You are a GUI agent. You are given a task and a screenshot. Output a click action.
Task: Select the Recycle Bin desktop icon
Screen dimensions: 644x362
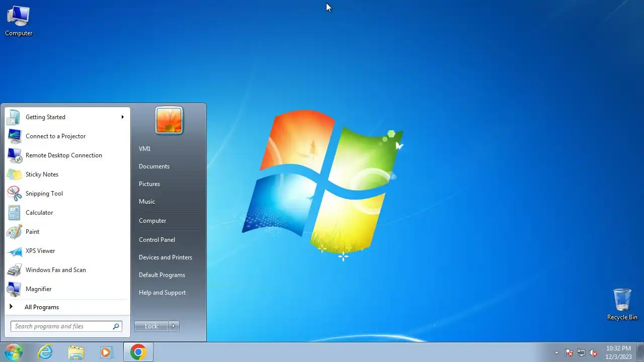622,304
